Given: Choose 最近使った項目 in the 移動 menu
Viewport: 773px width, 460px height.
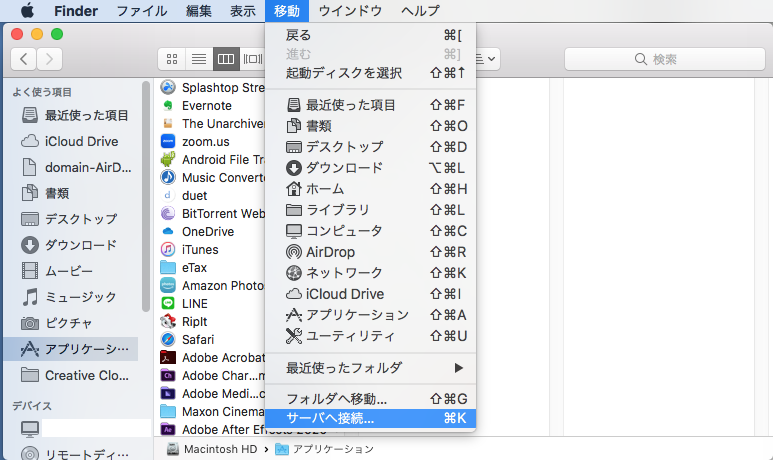Looking at the screenshot, I should click(370, 105).
